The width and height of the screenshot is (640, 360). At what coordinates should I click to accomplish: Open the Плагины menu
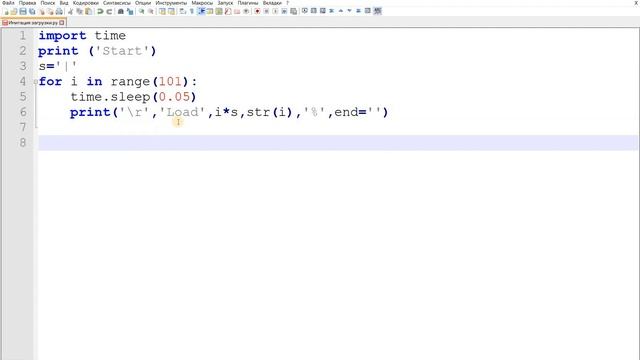pyautogui.click(x=248, y=3)
